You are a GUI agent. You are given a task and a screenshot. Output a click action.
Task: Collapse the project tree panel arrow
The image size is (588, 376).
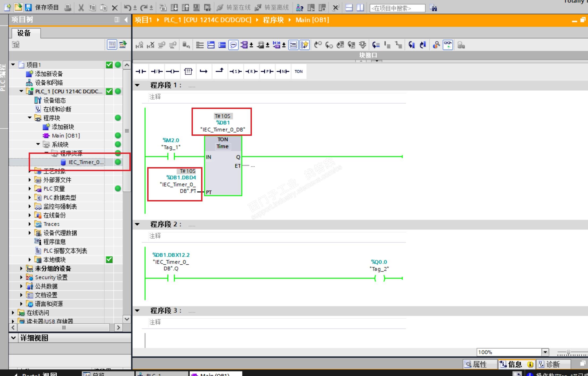click(x=126, y=20)
